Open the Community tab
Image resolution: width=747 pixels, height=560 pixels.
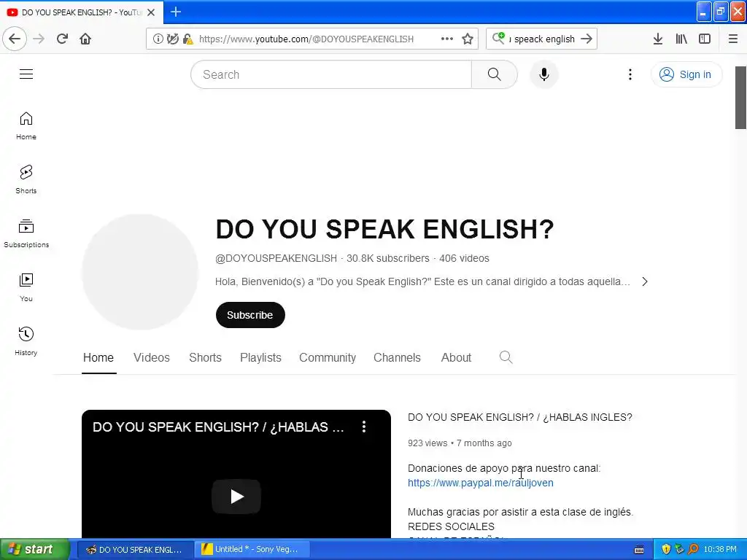point(328,357)
